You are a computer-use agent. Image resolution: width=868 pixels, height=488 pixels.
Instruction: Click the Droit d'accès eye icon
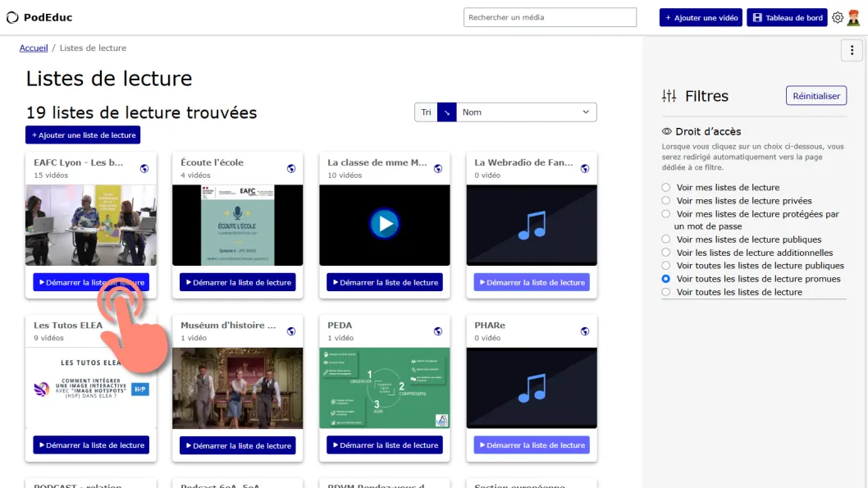point(666,131)
